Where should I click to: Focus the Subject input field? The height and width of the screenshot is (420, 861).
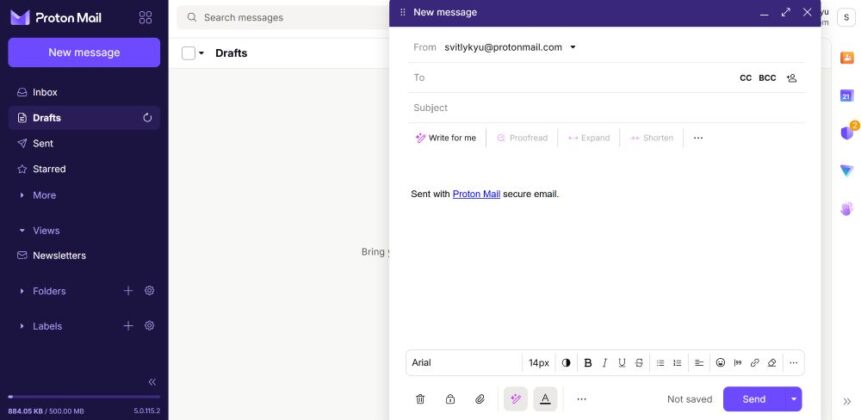point(606,108)
